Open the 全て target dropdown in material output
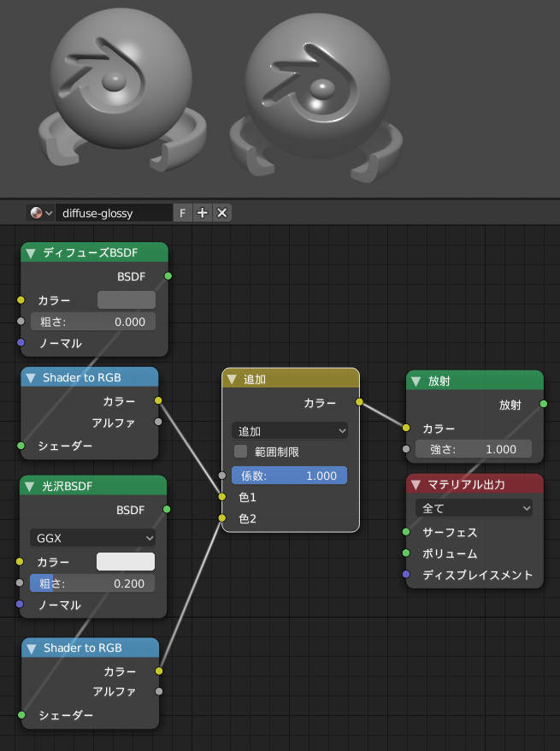 click(474, 508)
